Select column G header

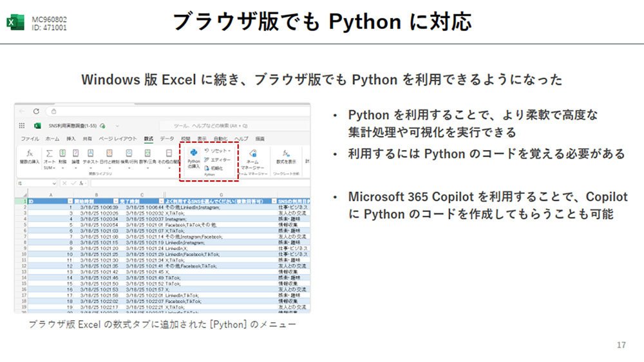(x=222, y=195)
